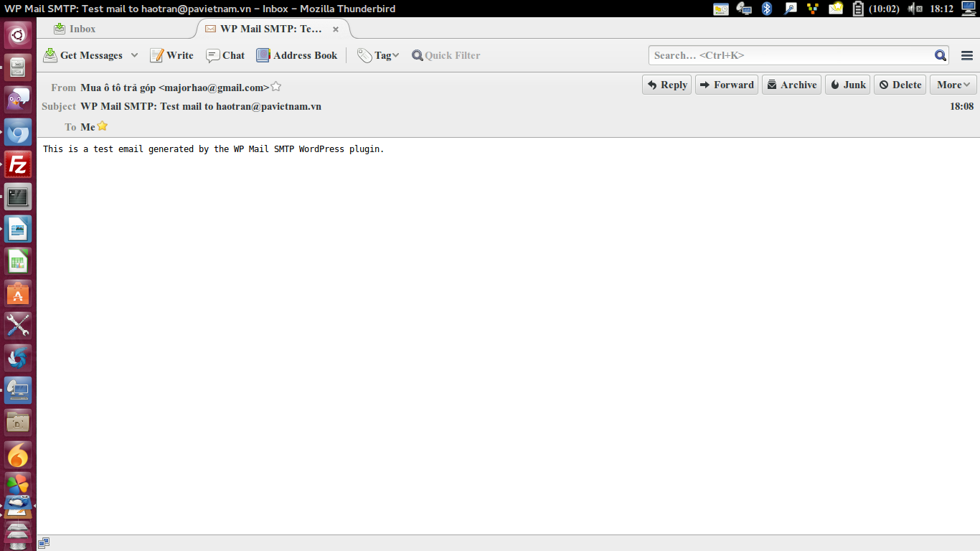
Task: Open Ubuntu Dash home launcher
Action: coord(18,35)
